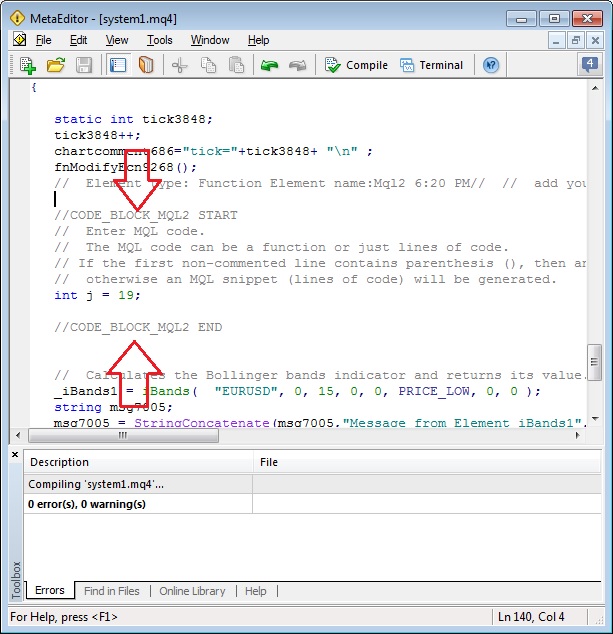Screen dimensions: 613x634
Task: Restore the inner document window
Action: pos(576,40)
